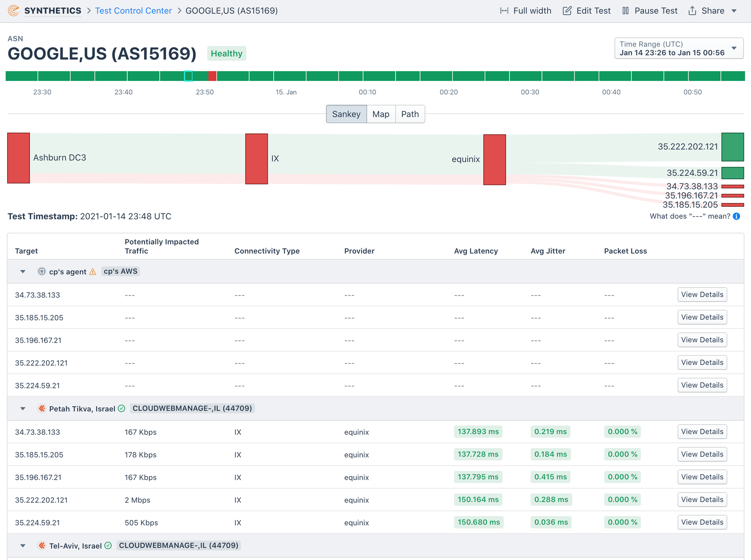
Task: Open Test Control Center breadcrumb link
Action: [x=133, y=10]
